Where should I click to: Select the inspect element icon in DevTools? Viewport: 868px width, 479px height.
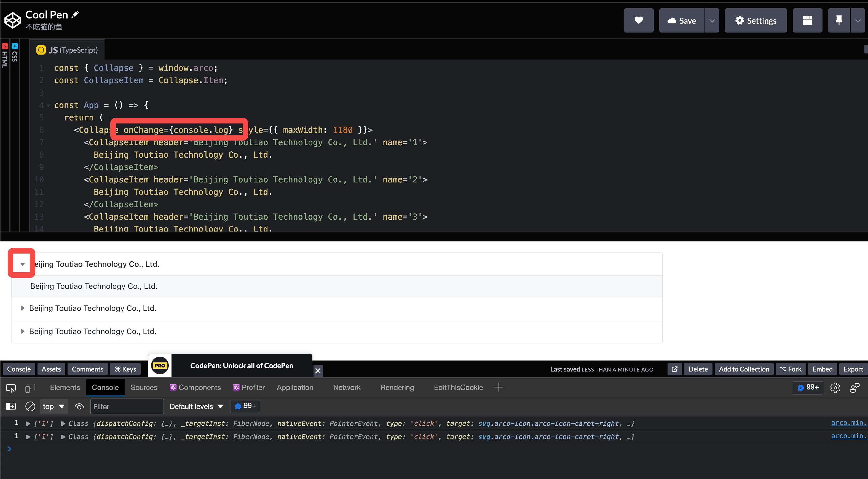10,388
